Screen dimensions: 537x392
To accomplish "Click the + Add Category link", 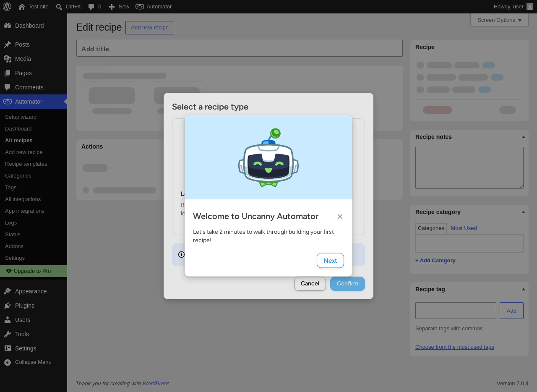I will [435, 261].
